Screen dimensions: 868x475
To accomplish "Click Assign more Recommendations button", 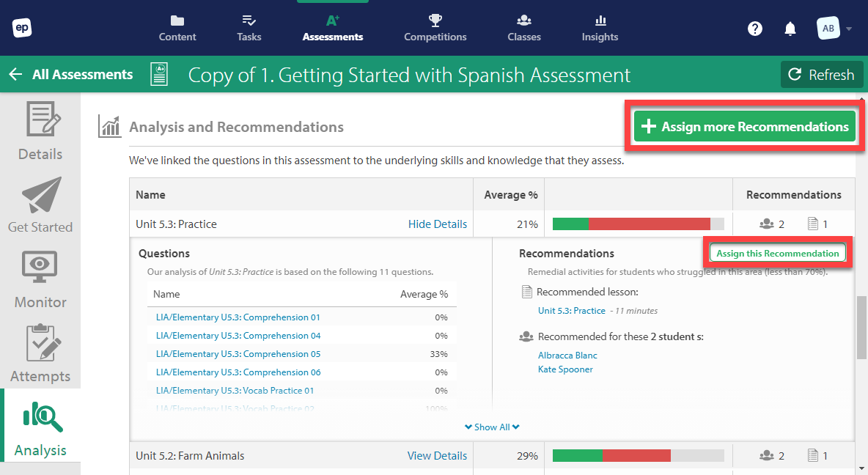I will [745, 126].
